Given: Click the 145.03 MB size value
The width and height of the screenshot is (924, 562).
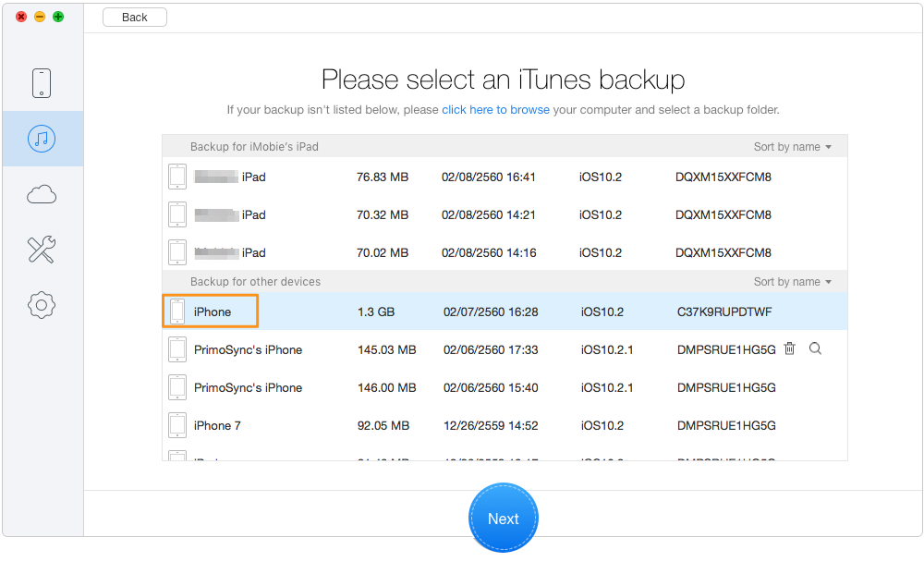Looking at the screenshot, I should (386, 349).
